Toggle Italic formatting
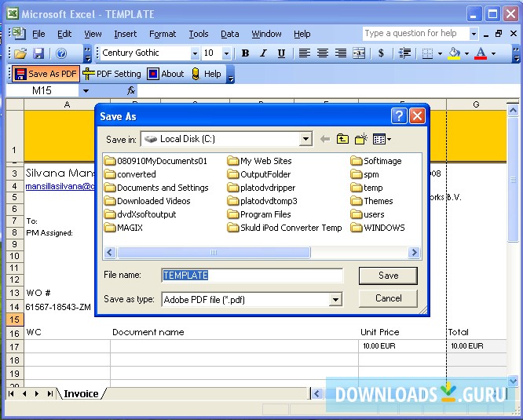Viewport: 523px width, 420px height. coord(263,53)
